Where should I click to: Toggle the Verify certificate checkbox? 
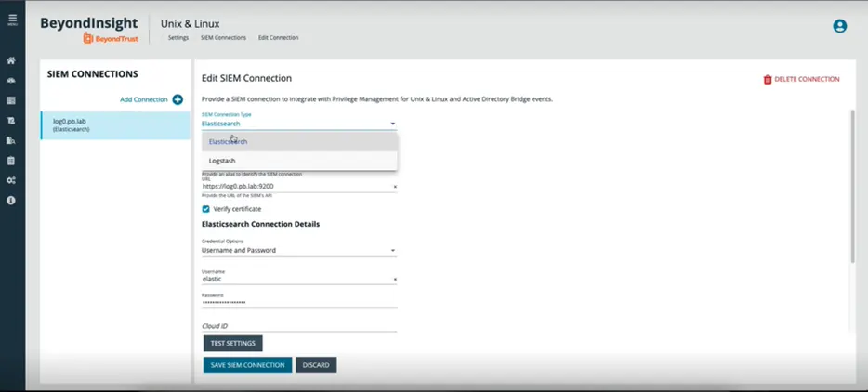coord(206,209)
